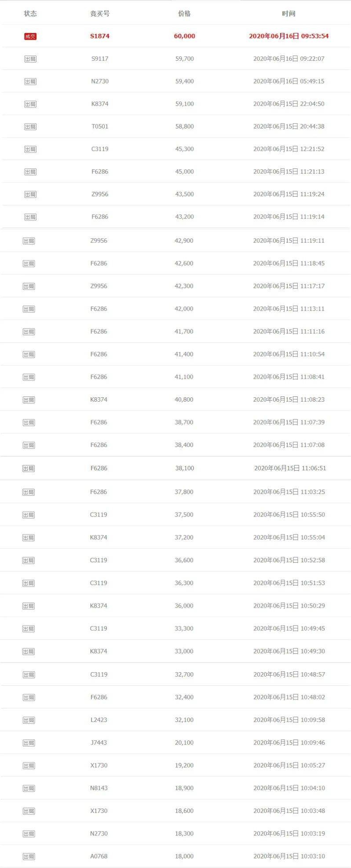Click the price 45,300 for C3119
Screen dimensions: 351x868
point(184,149)
